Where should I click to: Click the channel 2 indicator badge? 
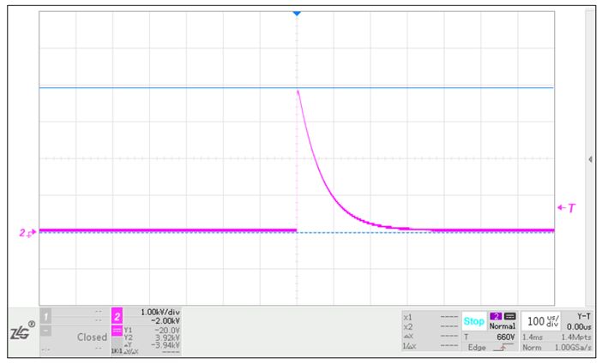(118, 317)
